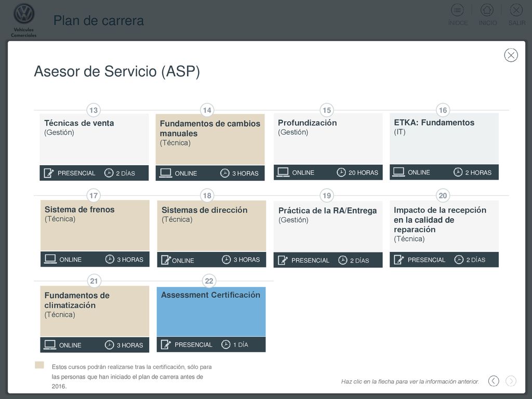The width and height of the screenshot is (532, 399).
Task: Click the clock icon beside 20 HORAS
Action: (x=341, y=172)
